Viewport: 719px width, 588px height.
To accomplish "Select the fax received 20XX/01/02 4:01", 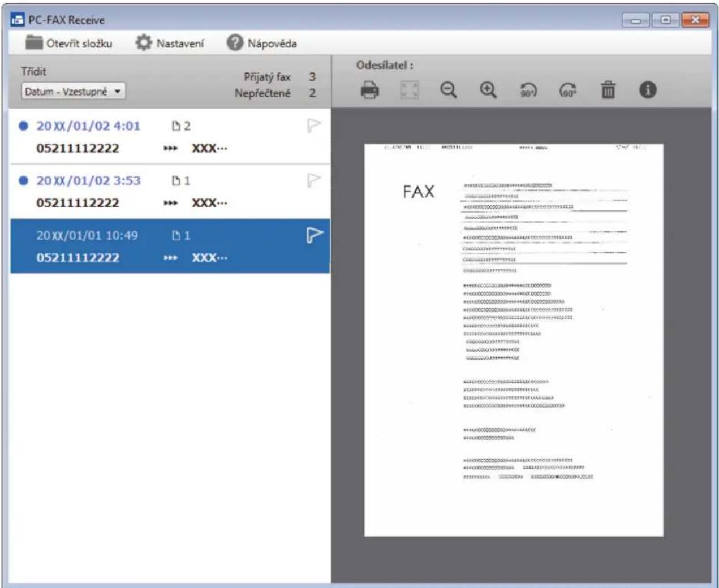I will [170, 136].
